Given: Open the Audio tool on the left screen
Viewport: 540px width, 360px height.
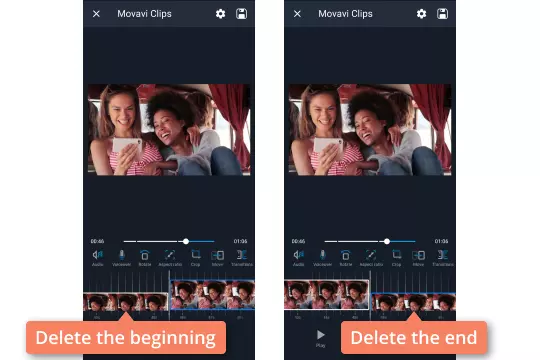Looking at the screenshot, I should 98,257.
